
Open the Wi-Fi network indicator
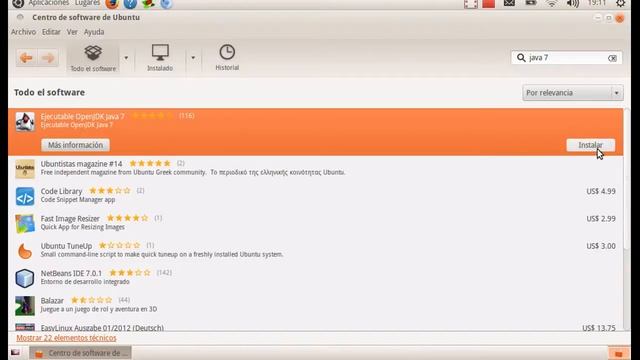(552, 4)
